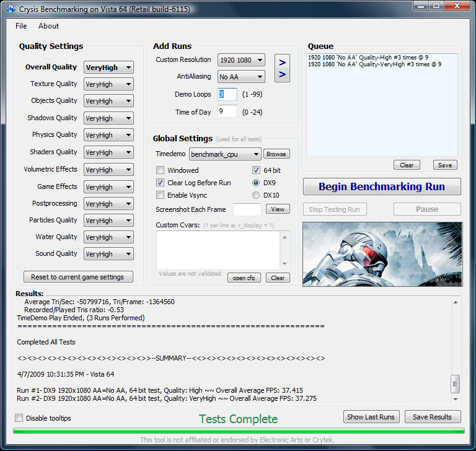
Task: Select queue entry 'Quality-VeryHigh #3 times @ 9'
Action: click(x=374, y=64)
